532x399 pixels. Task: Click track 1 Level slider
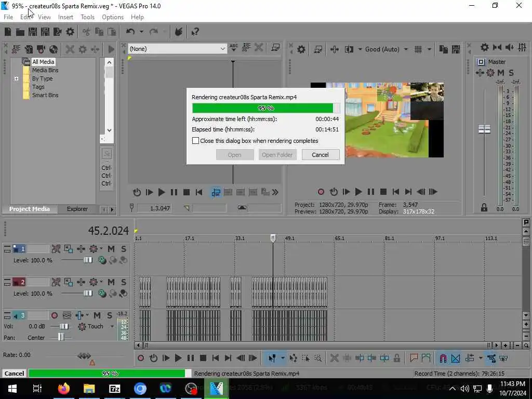pyautogui.click(x=87, y=260)
